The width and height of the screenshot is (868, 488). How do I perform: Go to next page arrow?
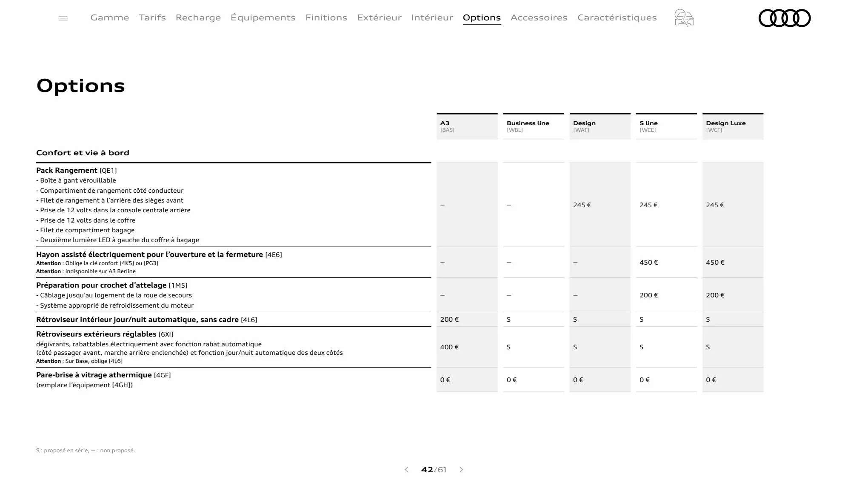(461, 469)
